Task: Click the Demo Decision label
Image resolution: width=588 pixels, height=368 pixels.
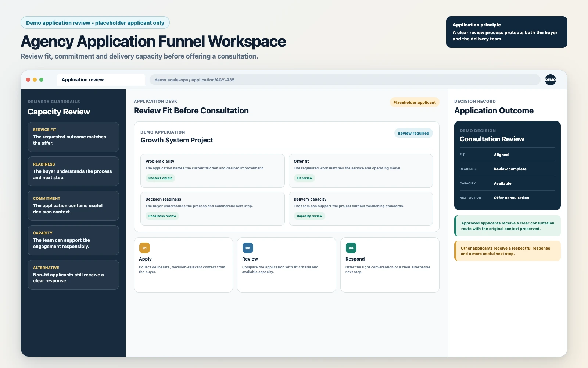Action: 478,131
